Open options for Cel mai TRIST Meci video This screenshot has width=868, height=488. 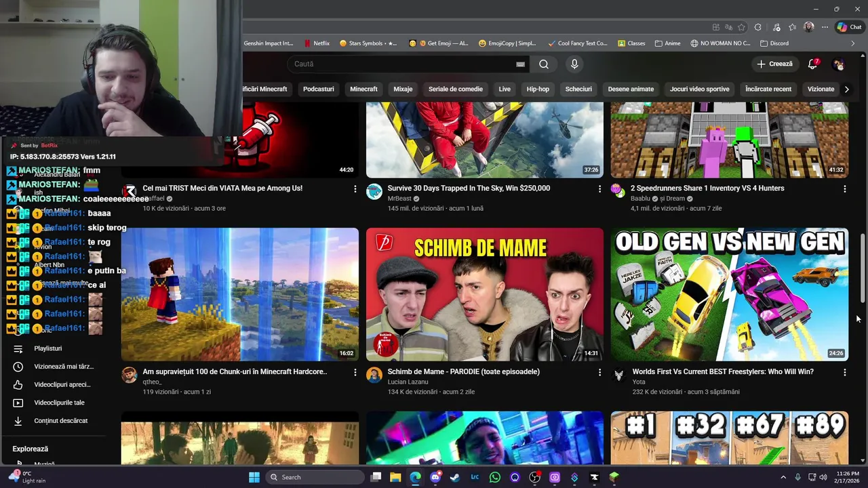click(x=355, y=189)
